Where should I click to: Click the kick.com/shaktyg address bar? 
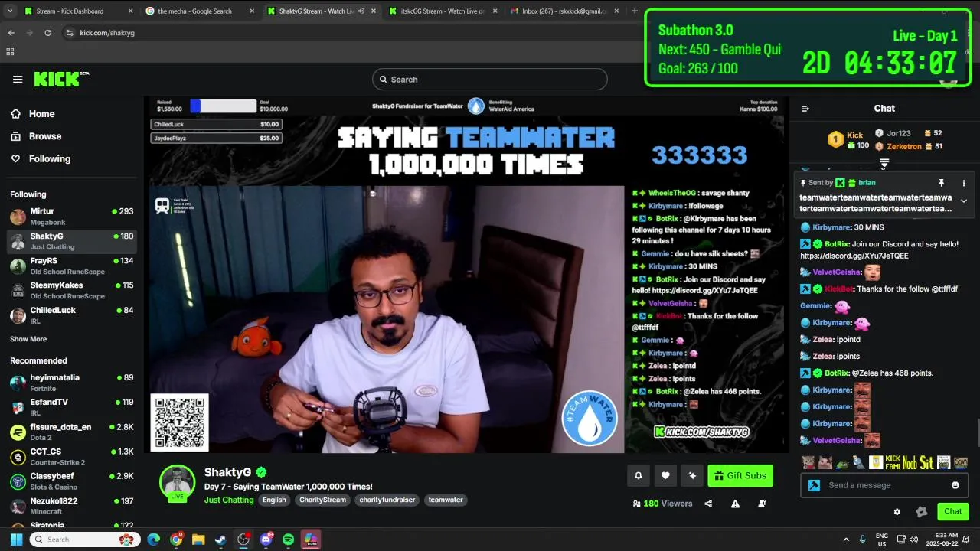(x=107, y=33)
